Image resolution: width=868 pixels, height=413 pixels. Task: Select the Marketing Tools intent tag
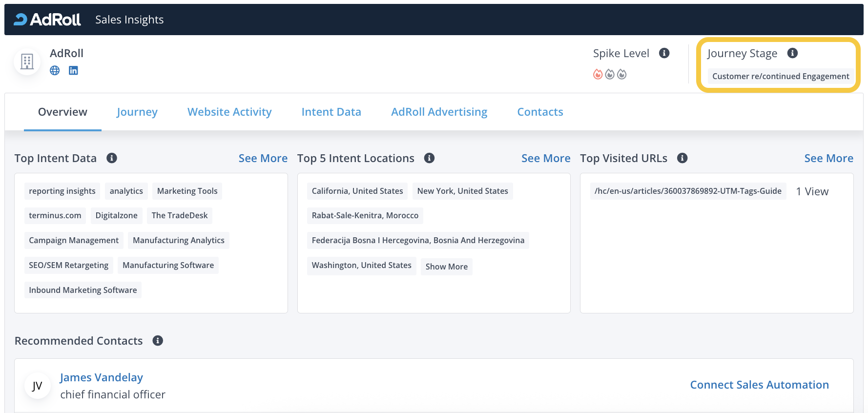tap(187, 191)
